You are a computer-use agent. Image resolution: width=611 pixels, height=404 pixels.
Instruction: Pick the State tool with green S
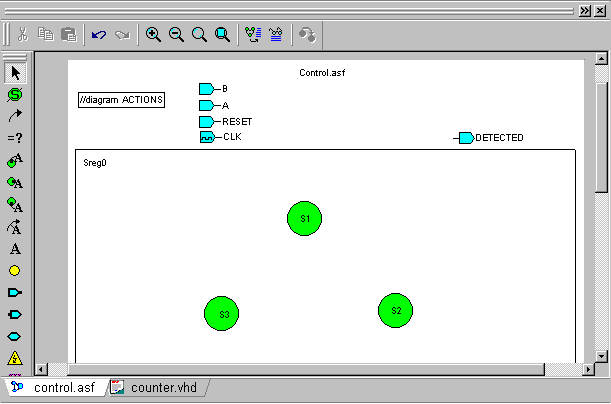15,94
